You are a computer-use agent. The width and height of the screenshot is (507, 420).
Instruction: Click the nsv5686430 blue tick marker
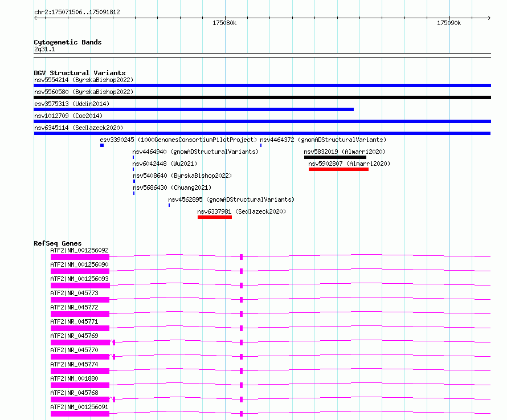134,193
